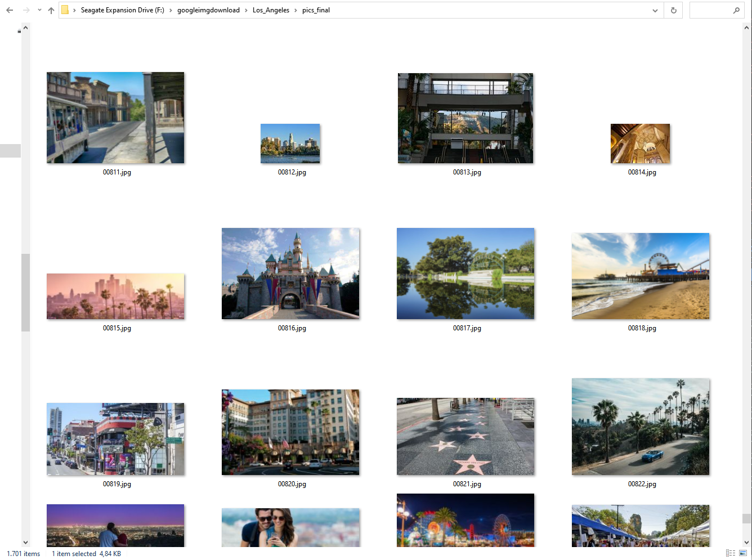
Task: Select the 00812.jpg skyline thumbnail
Action: pyautogui.click(x=290, y=144)
